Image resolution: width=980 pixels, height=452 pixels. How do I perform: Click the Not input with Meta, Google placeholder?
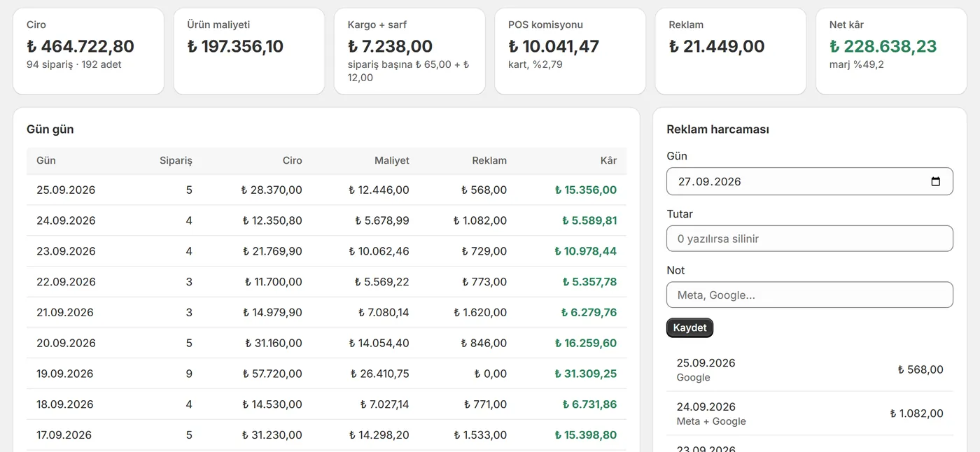[x=810, y=295]
